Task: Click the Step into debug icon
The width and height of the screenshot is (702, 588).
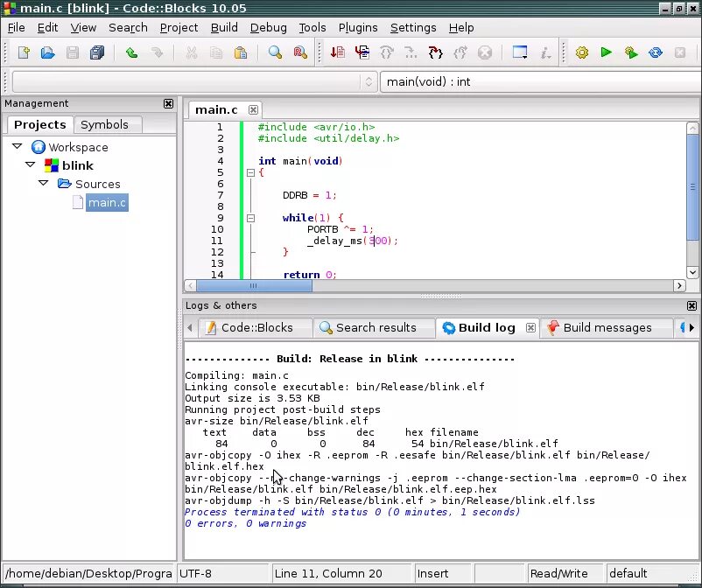Action: [436, 52]
